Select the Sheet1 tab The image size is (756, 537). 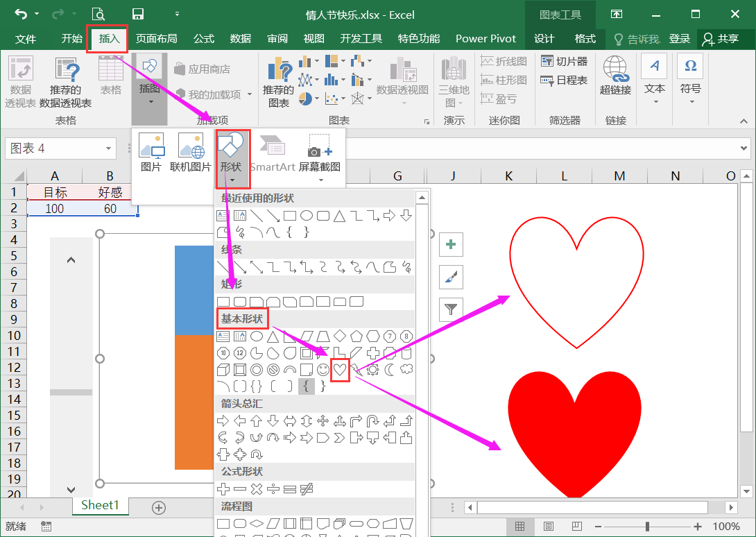tap(100, 505)
